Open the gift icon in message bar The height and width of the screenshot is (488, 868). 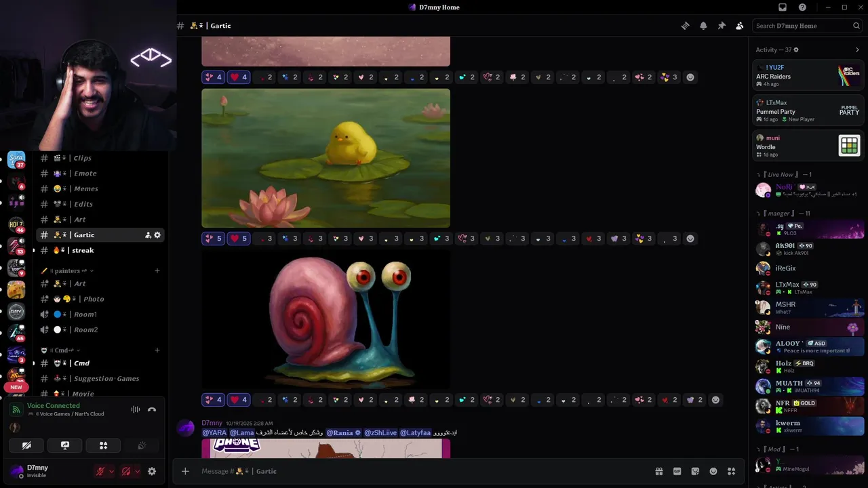point(658,471)
